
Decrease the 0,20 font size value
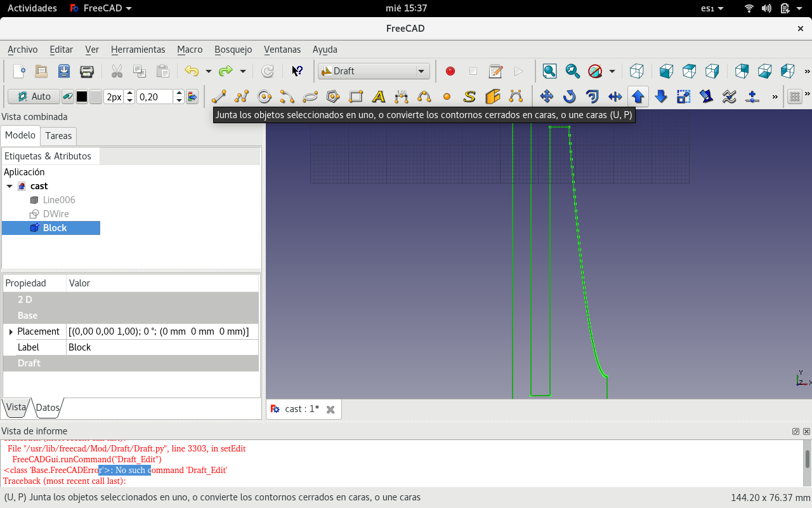(x=179, y=100)
